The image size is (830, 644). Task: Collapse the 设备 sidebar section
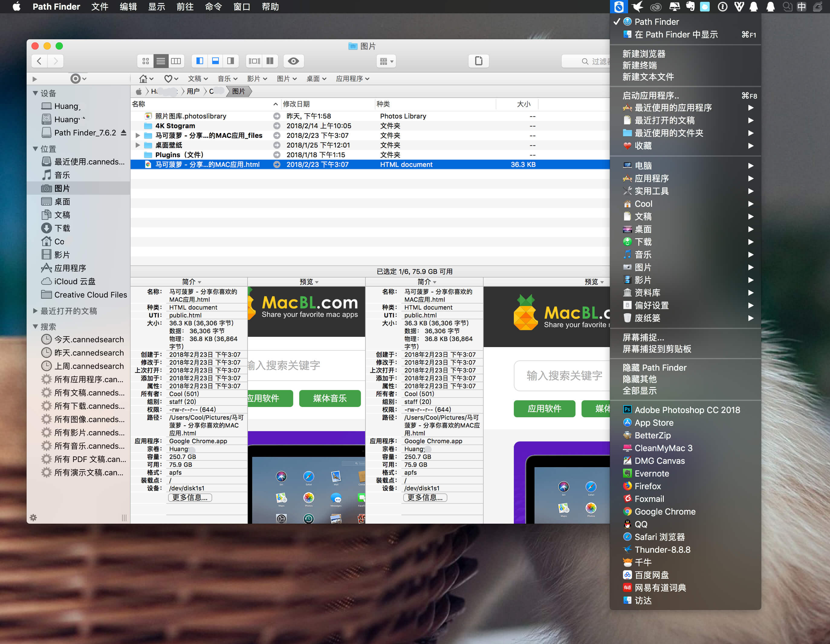tap(35, 93)
